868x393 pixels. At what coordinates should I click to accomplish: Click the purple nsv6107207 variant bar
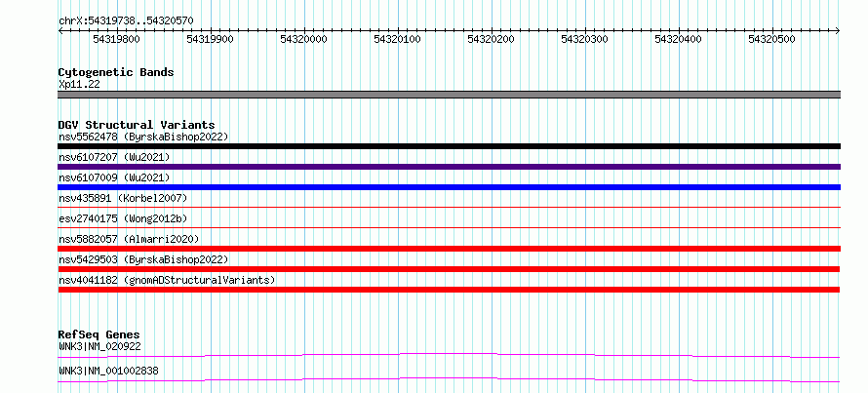coord(449,167)
